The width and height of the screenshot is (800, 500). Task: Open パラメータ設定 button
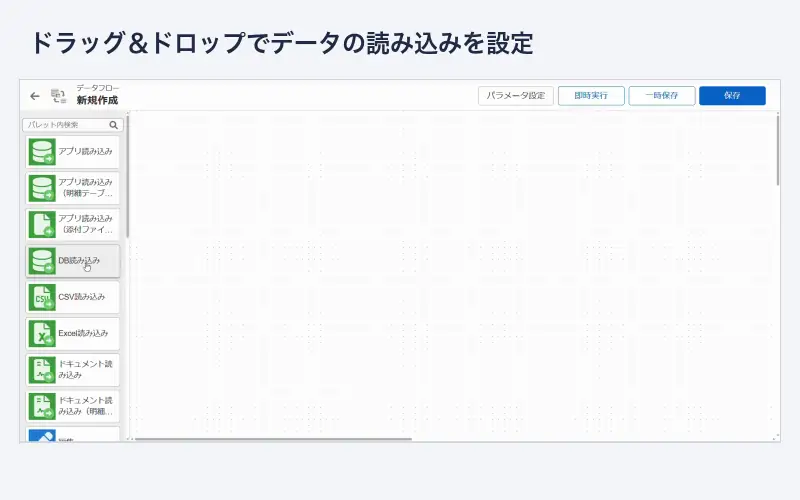click(515, 96)
